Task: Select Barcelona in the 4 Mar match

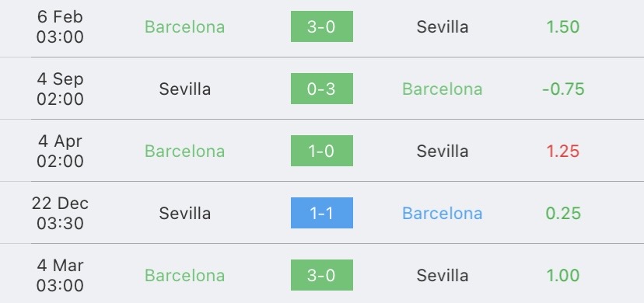Action: [x=185, y=276]
